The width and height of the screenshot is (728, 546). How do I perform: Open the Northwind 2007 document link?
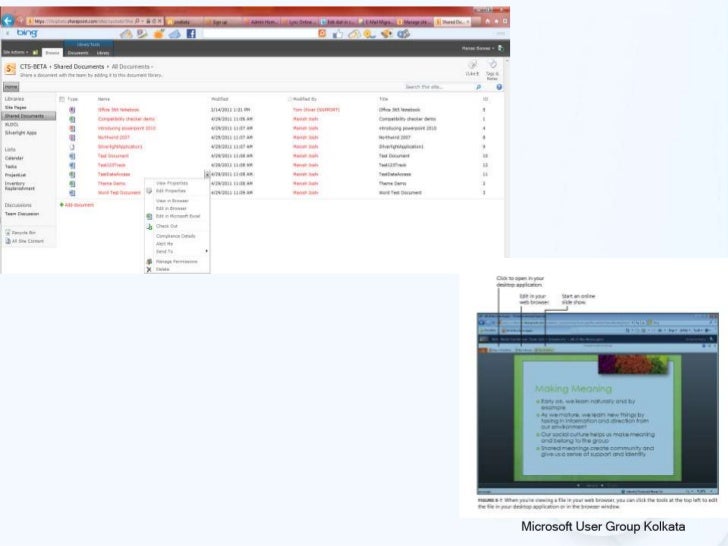click(x=114, y=138)
